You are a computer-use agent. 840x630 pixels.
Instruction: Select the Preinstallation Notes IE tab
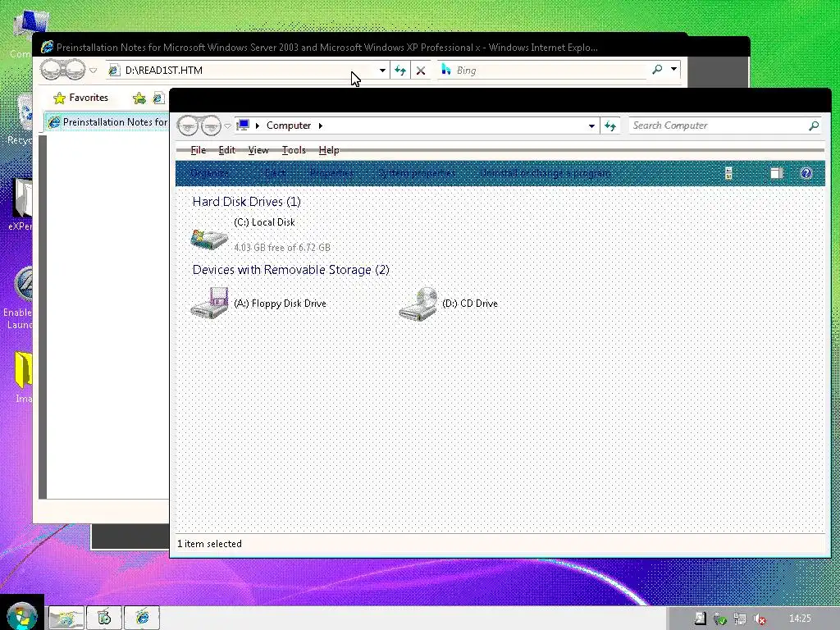coord(107,122)
